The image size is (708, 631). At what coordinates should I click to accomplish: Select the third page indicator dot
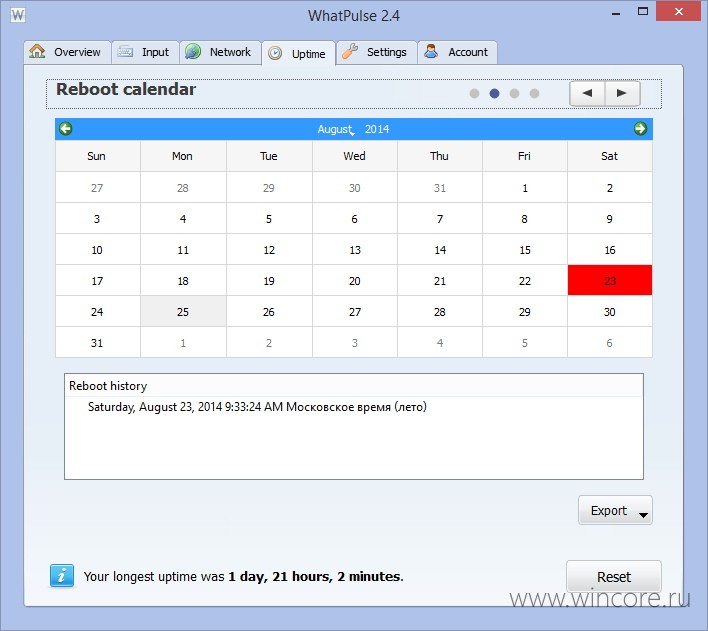tap(514, 93)
